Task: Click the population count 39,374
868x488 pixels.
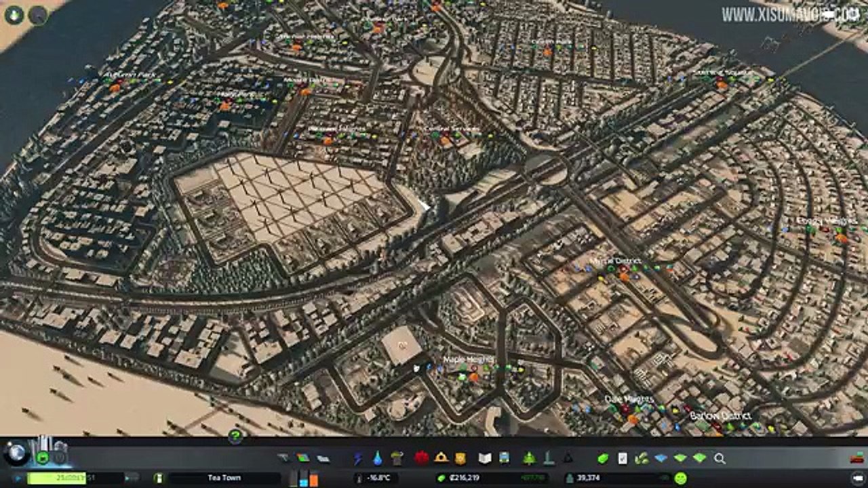Action: click(x=590, y=478)
